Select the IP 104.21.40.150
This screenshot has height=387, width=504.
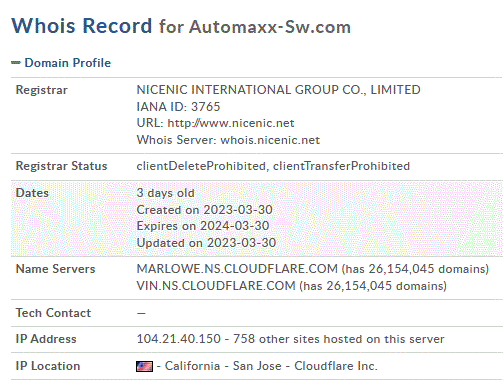[x=179, y=339]
